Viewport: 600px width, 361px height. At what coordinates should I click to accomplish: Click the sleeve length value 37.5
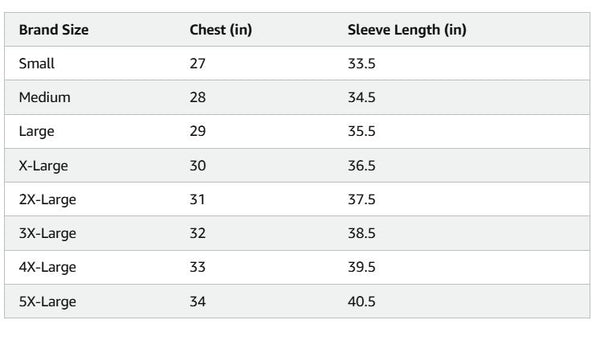(x=362, y=199)
